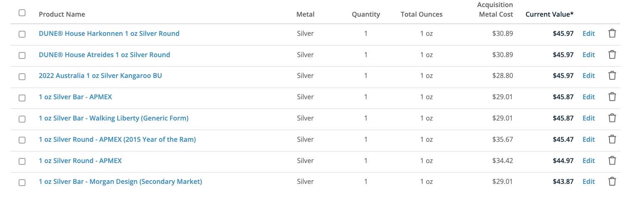644x201 pixels.
Task: Tick checkbox beside Morgan Design silver bar
Action: 22,182
